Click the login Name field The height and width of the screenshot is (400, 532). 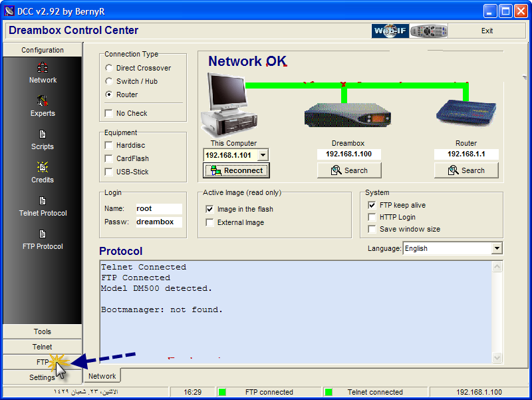tap(159, 208)
